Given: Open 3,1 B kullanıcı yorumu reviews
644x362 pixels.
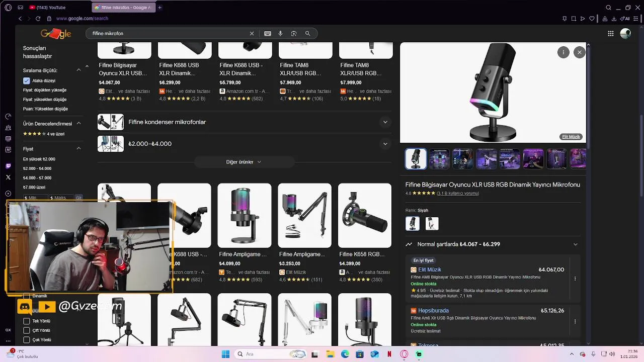Looking at the screenshot, I should [457, 194].
